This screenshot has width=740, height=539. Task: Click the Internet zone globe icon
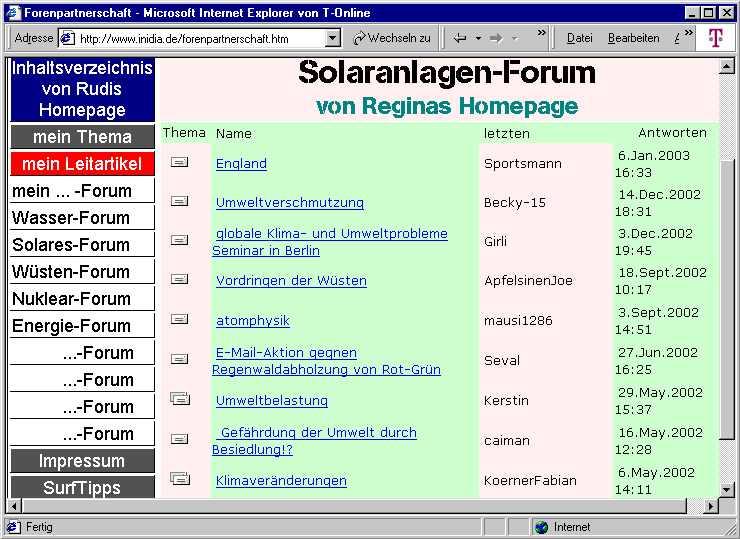coord(542,527)
